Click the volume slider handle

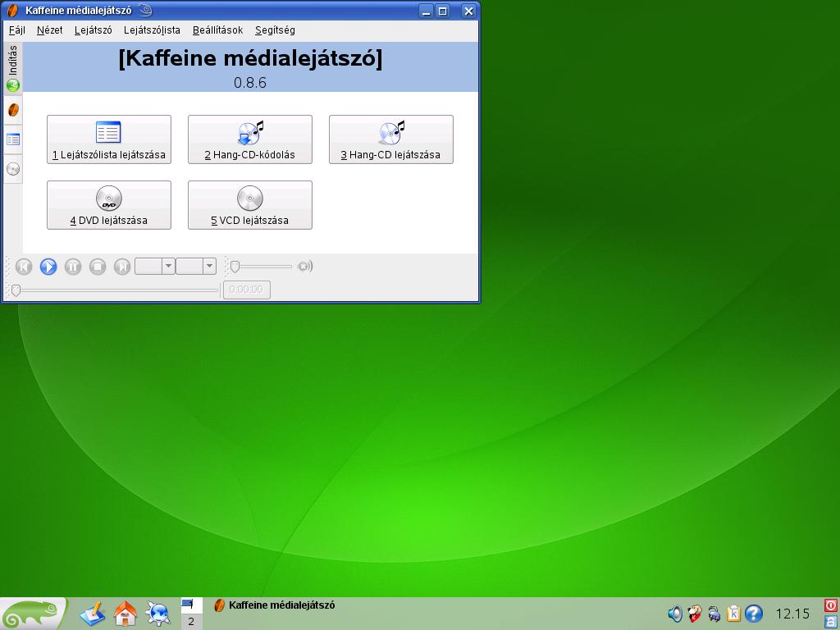point(235,267)
